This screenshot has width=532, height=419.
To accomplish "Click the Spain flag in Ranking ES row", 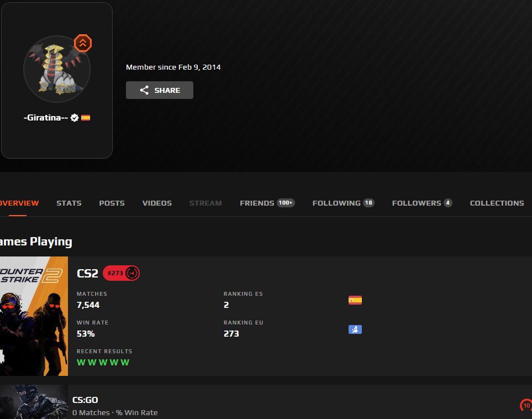I will [355, 300].
